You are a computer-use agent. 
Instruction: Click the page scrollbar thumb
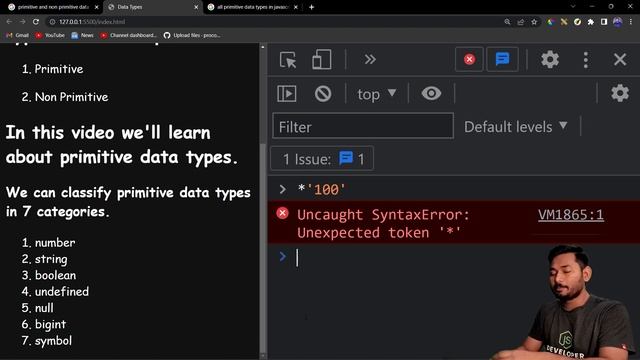[x=263, y=249]
